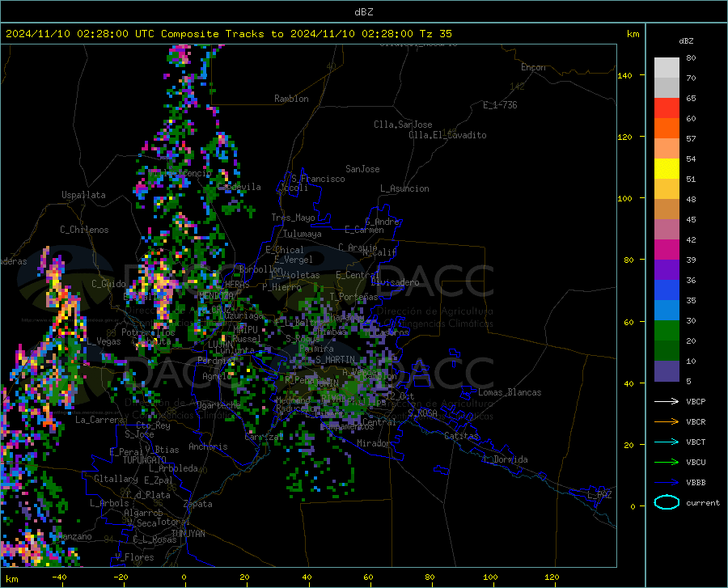Click the C_Chilenos map label

coord(84,230)
